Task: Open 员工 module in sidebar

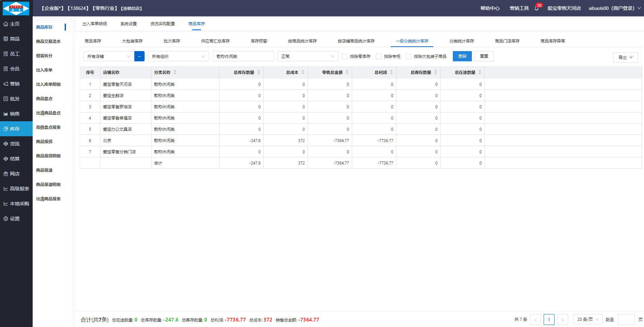Action: pyautogui.click(x=16, y=54)
